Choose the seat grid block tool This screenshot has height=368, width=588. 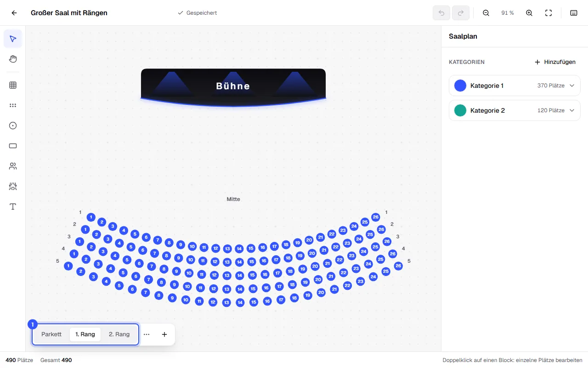tap(13, 85)
